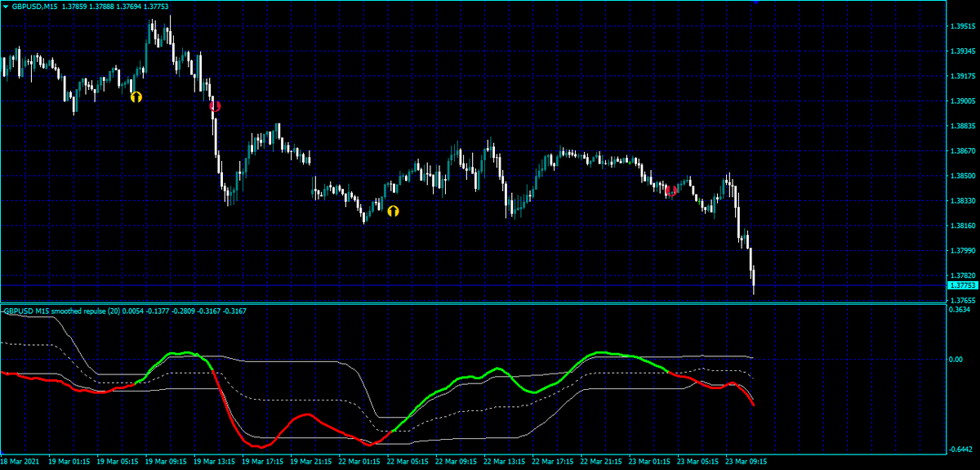Screen dimensions: 980x470
Task: Click the 19 Mar 09:15 time label
Action: pyautogui.click(x=167, y=462)
